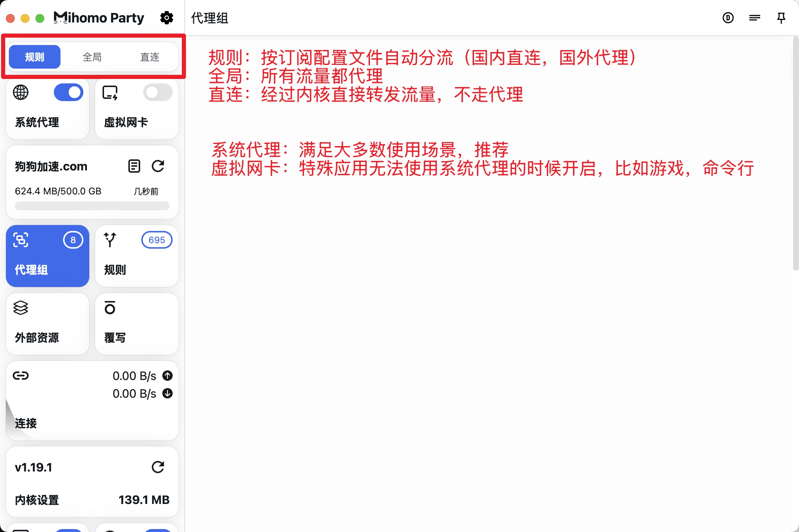Toggle dark mode in the title bar
This screenshot has height=532, width=799.
pos(728,17)
